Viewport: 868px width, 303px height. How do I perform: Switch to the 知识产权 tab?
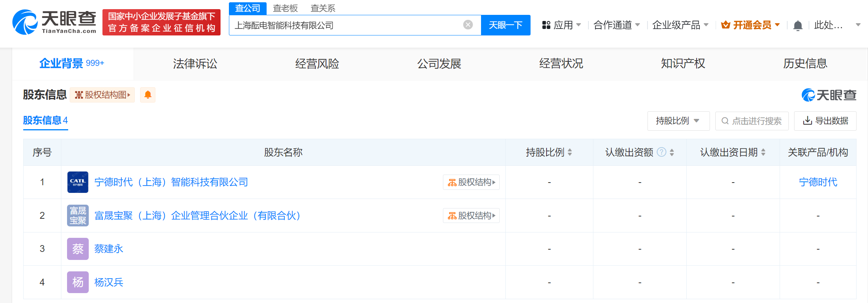point(683,64)
